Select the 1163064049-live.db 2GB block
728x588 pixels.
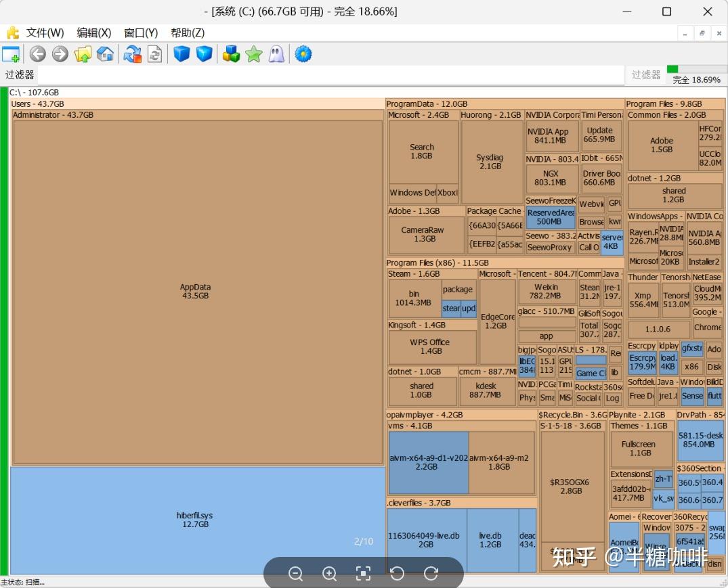coord(426,540)
